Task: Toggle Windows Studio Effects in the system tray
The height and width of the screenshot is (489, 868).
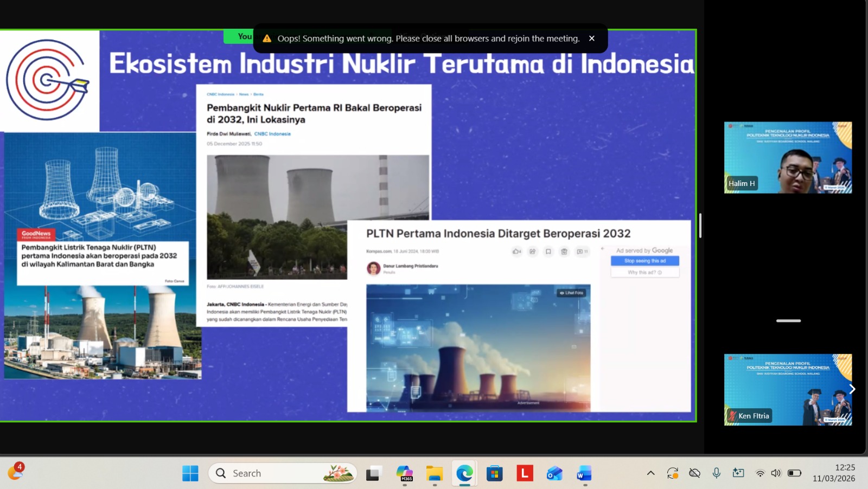Action: 738,472
